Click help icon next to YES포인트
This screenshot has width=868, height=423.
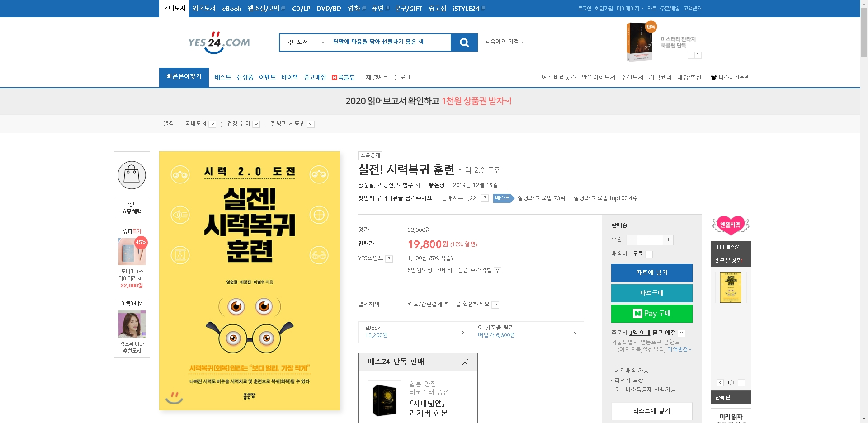pos(389,259)
